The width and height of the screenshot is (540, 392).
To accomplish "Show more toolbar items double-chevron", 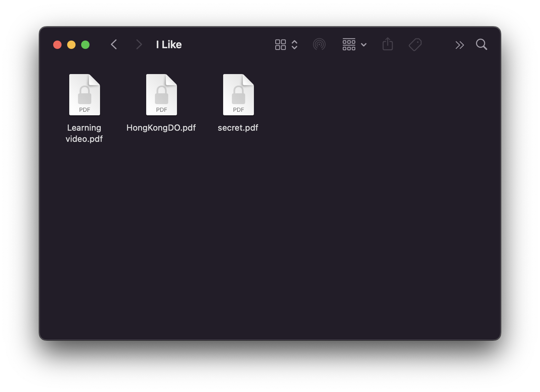I will (460, 45).
